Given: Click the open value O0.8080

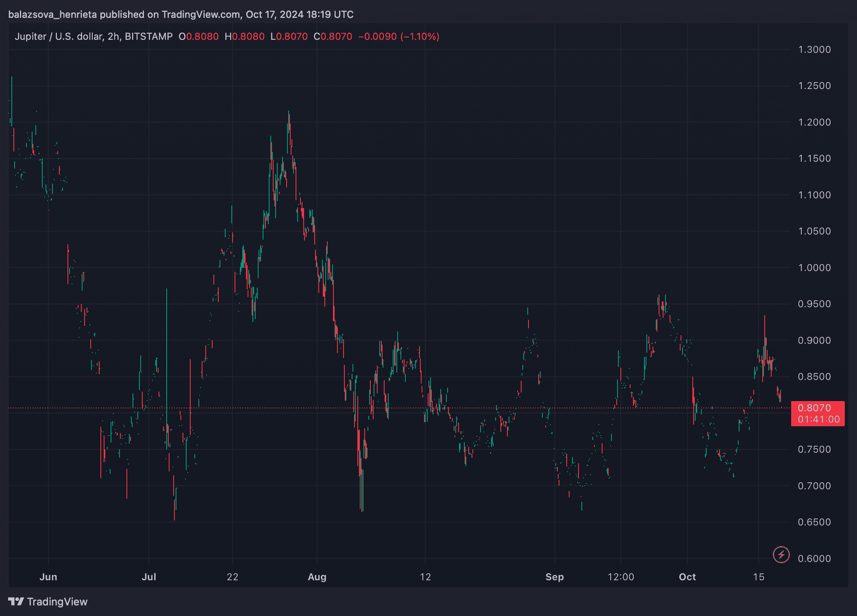Looking at the screenshot, I should pos(198,37).
